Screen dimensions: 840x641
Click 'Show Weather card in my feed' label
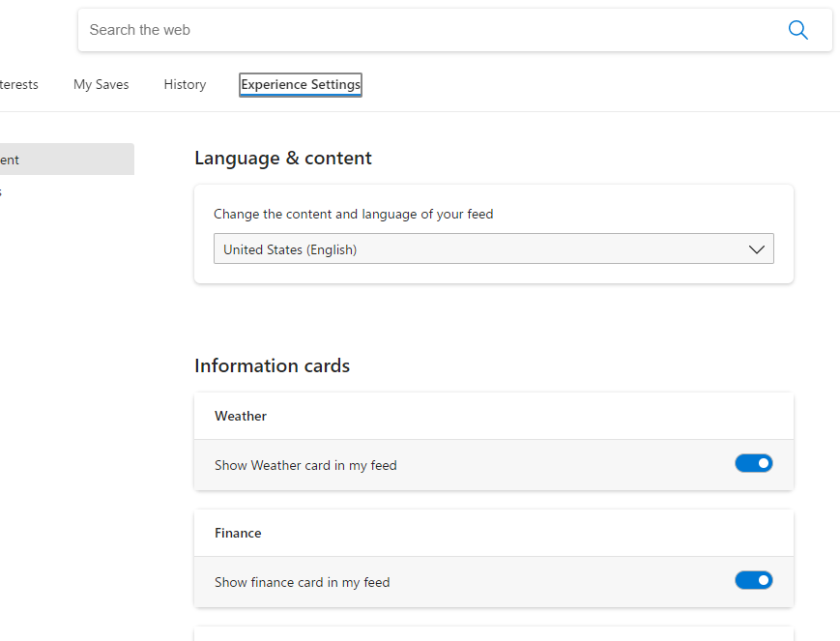click(x=305, y=465)
